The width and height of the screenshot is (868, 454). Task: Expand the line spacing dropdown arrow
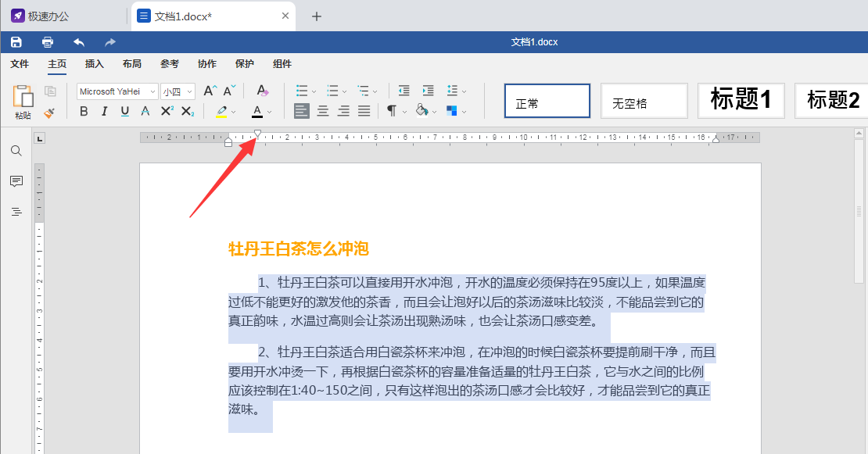point(464,91)
